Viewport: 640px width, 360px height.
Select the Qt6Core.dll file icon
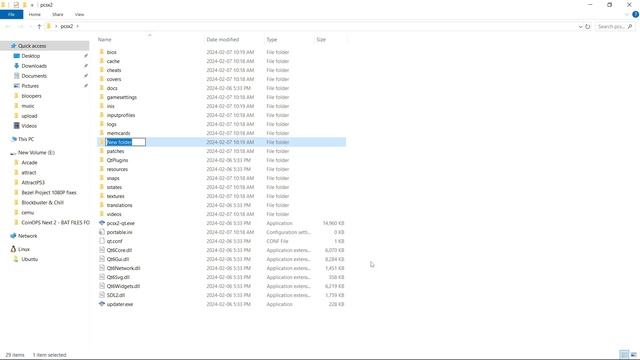(x=102, y=250)
